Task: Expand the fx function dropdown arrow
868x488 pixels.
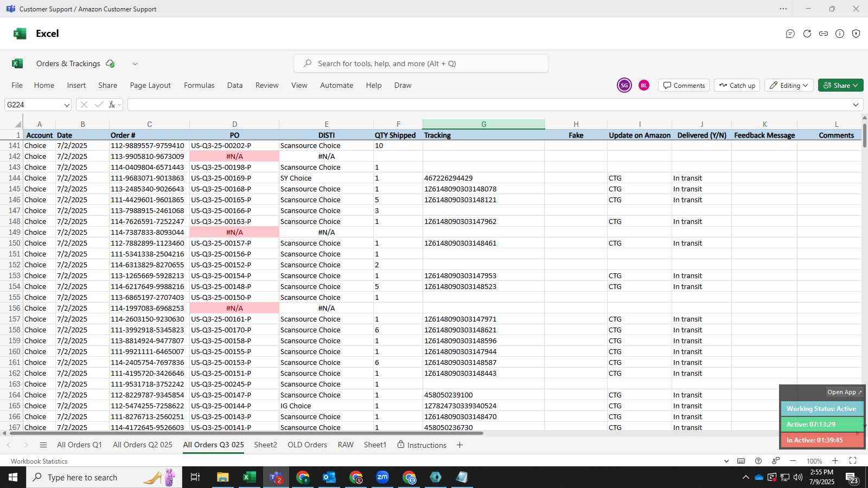Action: pos(119,105)
